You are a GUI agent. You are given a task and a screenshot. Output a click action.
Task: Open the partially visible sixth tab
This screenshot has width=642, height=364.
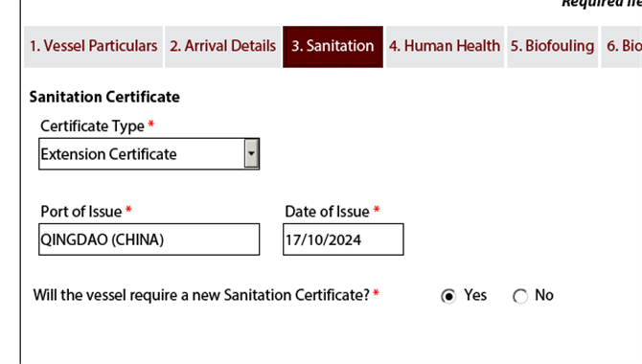622,47
